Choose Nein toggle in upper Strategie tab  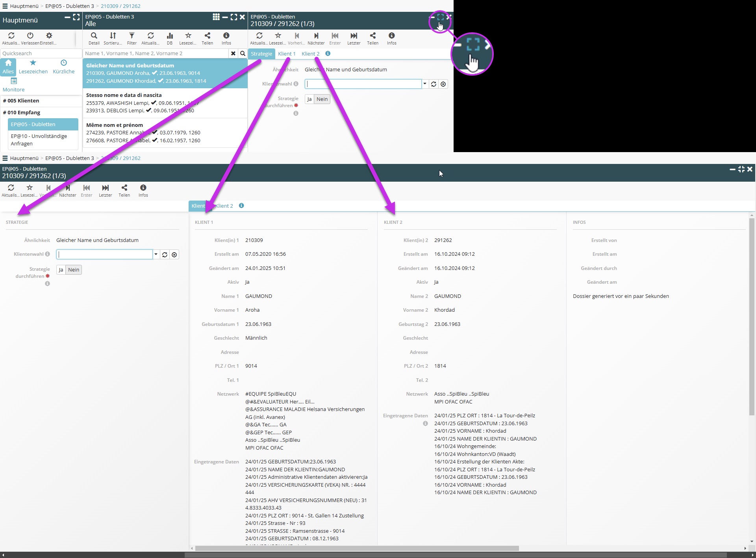(x=322, y=99)
